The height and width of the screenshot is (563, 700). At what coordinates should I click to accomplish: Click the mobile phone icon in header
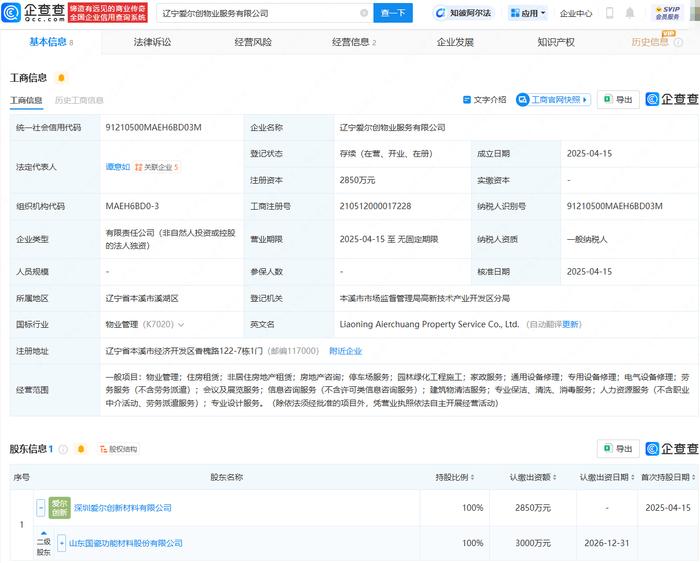click(609, 13)
